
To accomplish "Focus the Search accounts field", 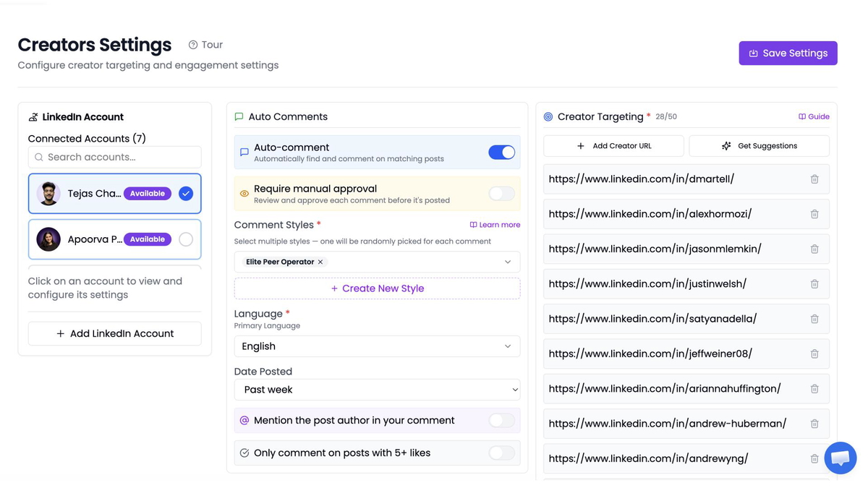I will (x=115, y=157).
